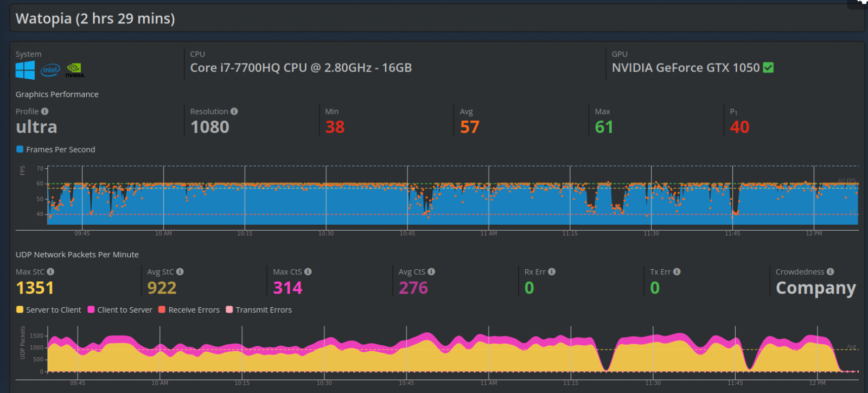Click the Min FPS value 38

tap(335, 127)
